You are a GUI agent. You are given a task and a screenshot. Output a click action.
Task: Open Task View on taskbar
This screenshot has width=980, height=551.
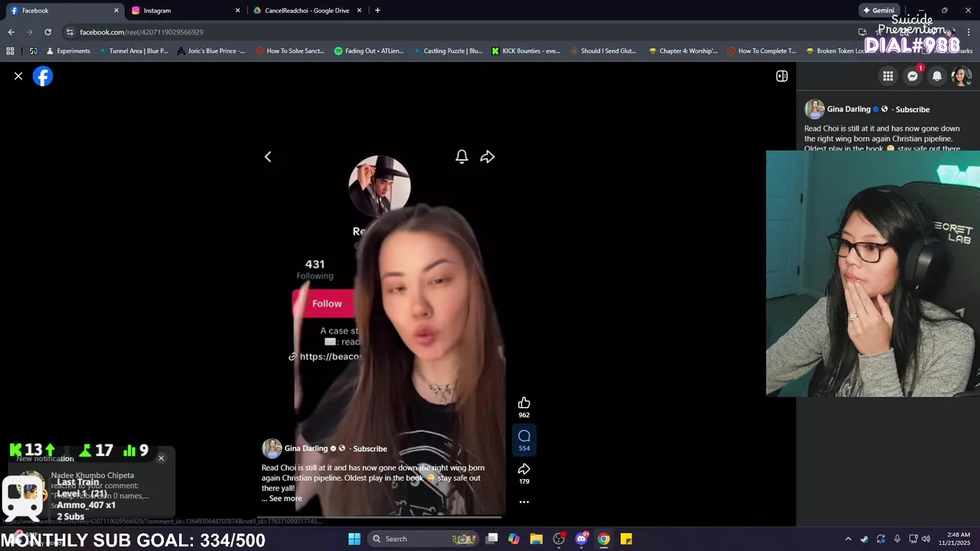point(492,539)
